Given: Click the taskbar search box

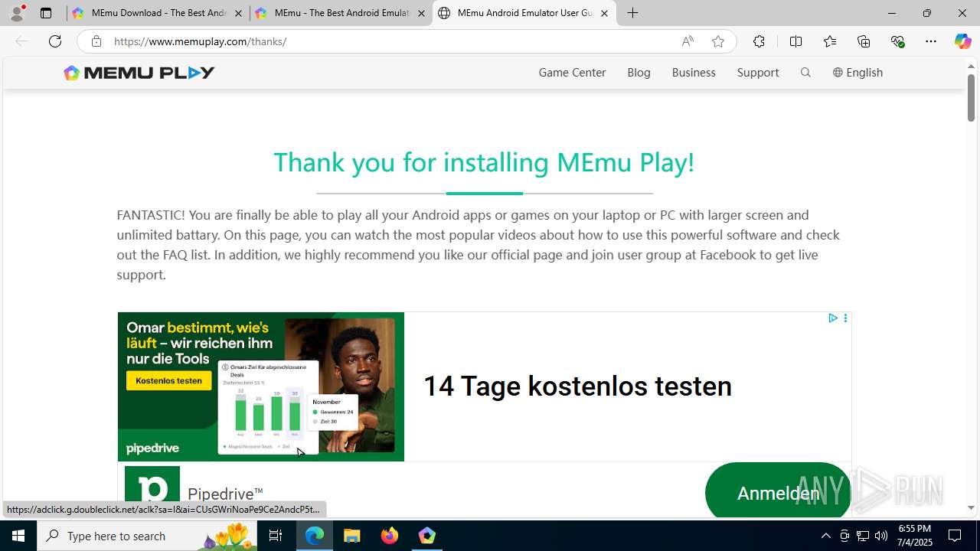Looking at the screenshot, I should (x=147, y=536).
